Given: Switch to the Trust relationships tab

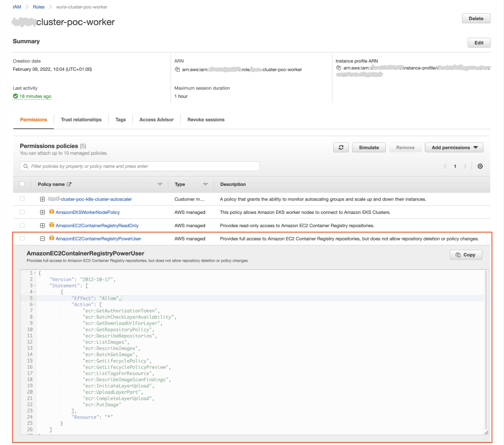Looking at the screenshot, I should [x=81, y=119].
